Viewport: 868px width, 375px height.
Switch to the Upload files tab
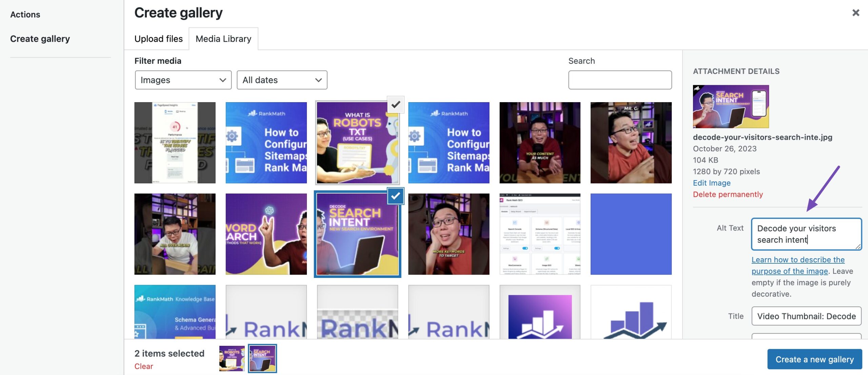(158, 39)
